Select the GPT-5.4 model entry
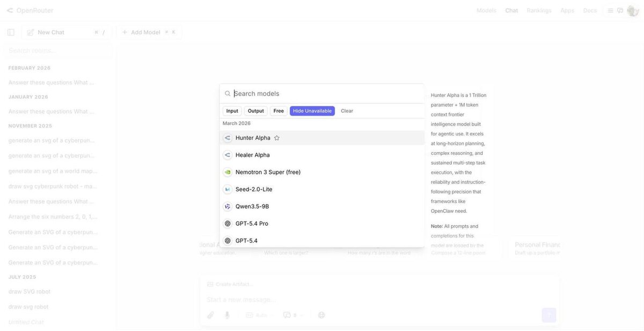The height and width of the screenshot is (331, 644). tap(322, 241)
